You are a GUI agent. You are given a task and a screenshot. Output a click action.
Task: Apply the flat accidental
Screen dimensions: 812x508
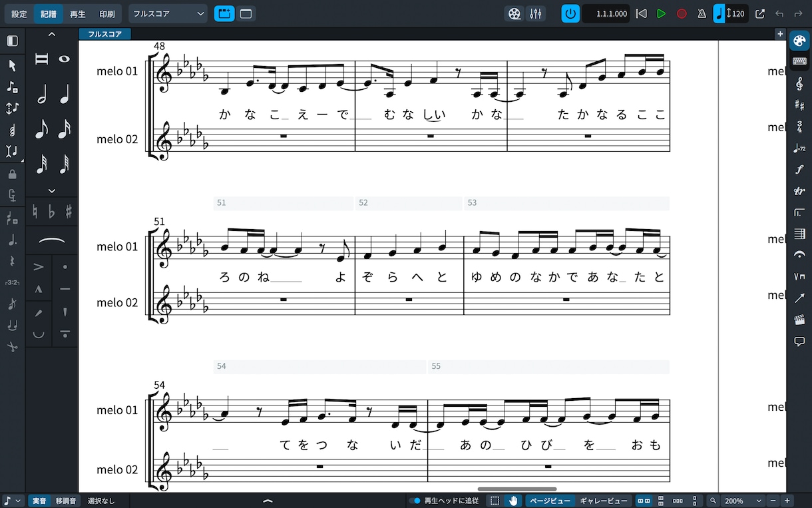(52, 212)
